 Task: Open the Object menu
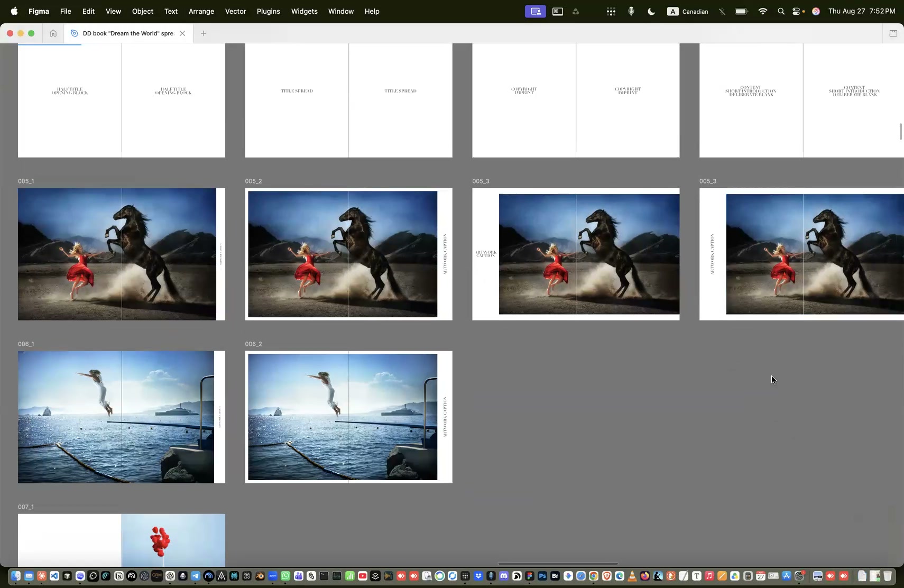click(143, 11)
